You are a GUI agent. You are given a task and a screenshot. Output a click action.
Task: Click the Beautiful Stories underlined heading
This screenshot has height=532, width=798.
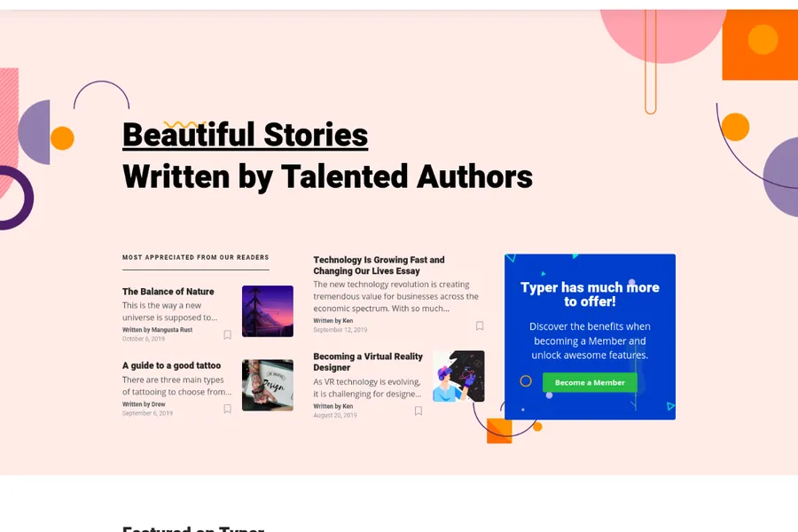(x=245, y=136)
